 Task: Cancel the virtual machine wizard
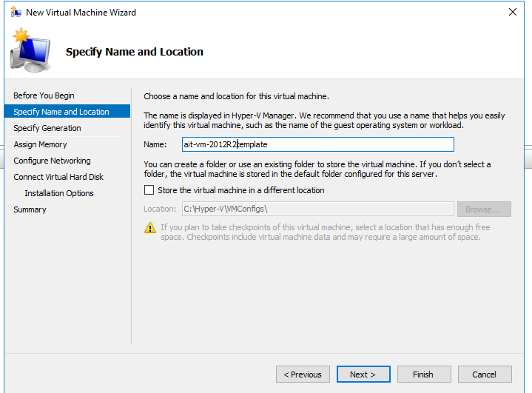pos(485,374)
